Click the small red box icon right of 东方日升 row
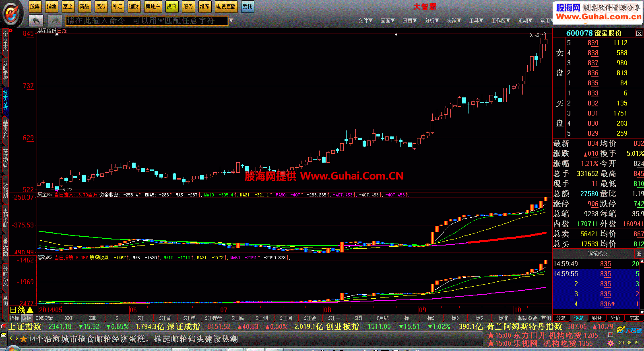Viewport: 644px width, 351px height. [x=611, y=335]
